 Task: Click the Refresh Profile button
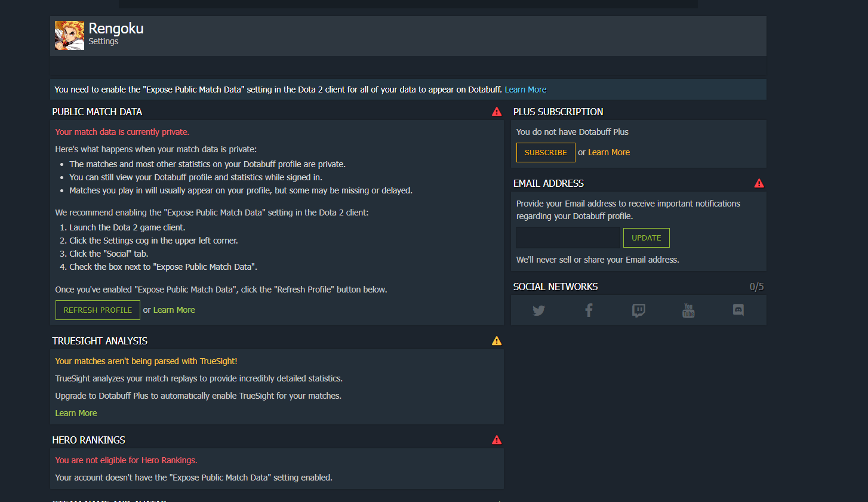tap(97, 310)
